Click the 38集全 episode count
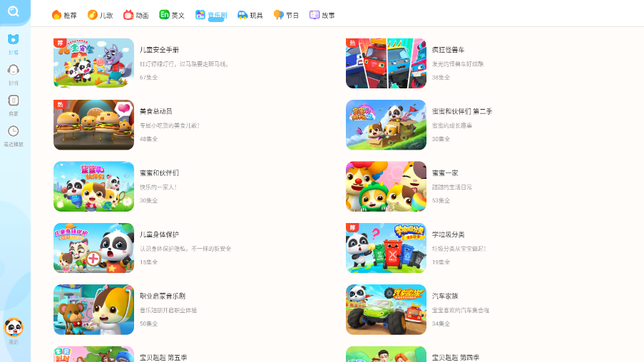 click(x=441, y=77)
